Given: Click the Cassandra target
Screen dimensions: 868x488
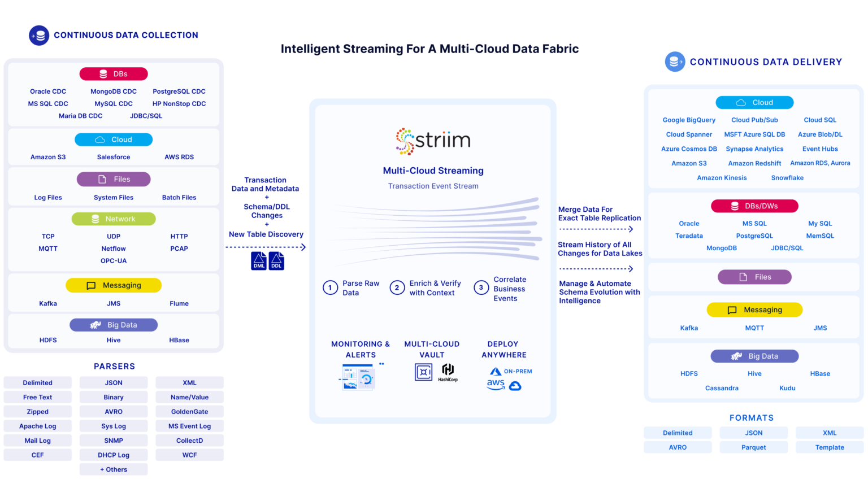Looking at the screenshot, I should point(722,389).
